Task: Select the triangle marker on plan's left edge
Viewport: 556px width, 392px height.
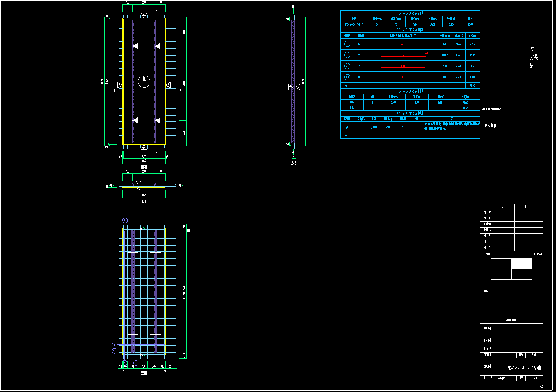Action: pyautogui.click(x=120, y=85)
